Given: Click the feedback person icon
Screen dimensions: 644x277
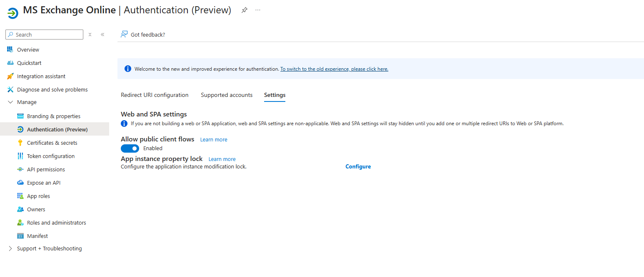Looking at the screenshot, I should 124,34.
